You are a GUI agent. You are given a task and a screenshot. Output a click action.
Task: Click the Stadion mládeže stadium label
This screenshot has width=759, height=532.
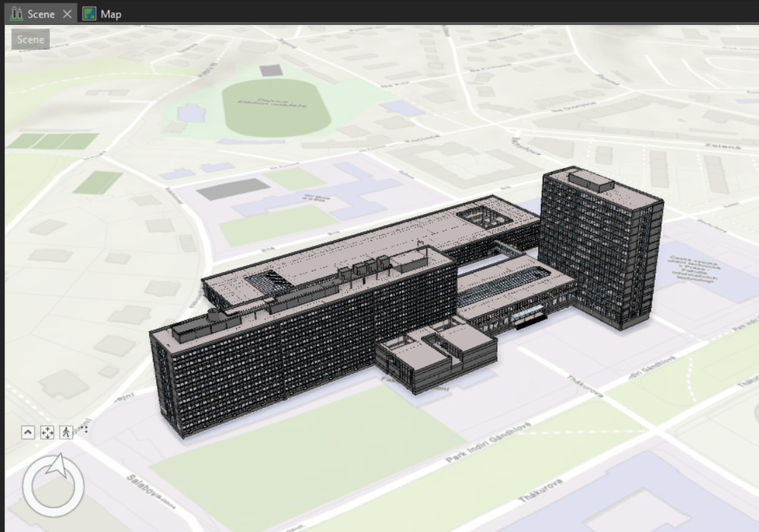272,103
